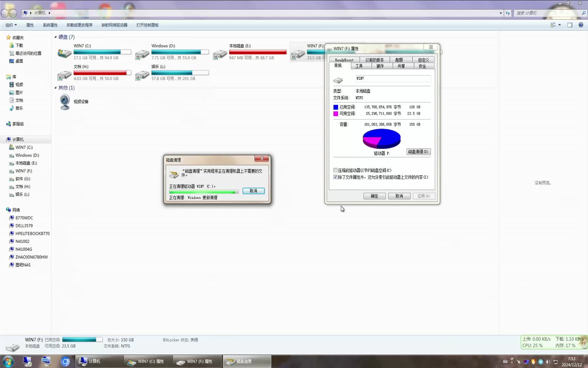Open the Windows Start orb
The image size is (588, 368).
(8, 361)
